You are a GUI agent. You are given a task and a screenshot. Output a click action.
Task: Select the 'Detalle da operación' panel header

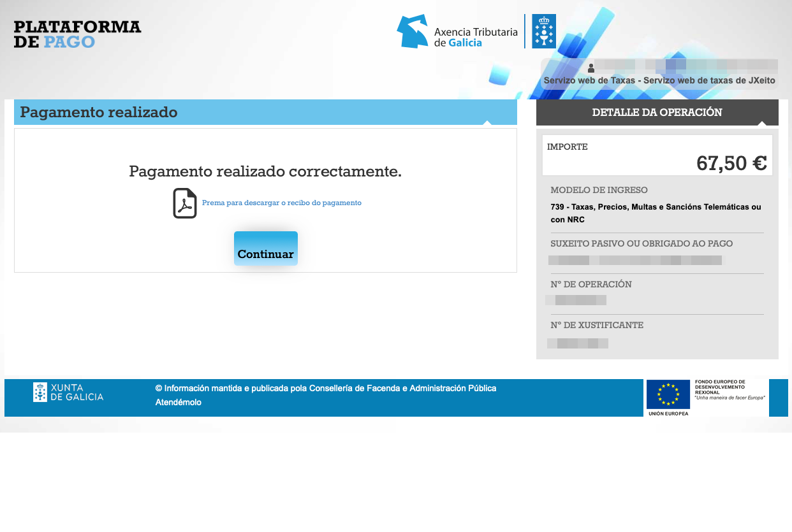pyautogui.click(x=657, y=112)
